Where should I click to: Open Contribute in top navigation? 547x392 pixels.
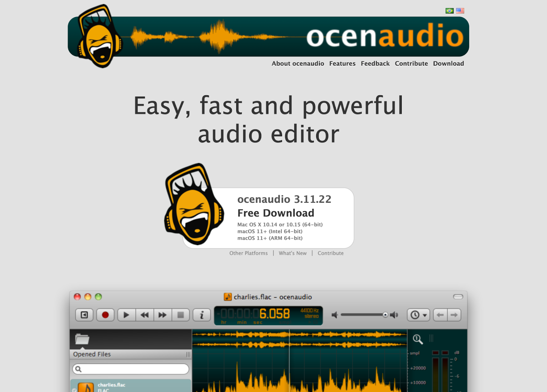411,64
